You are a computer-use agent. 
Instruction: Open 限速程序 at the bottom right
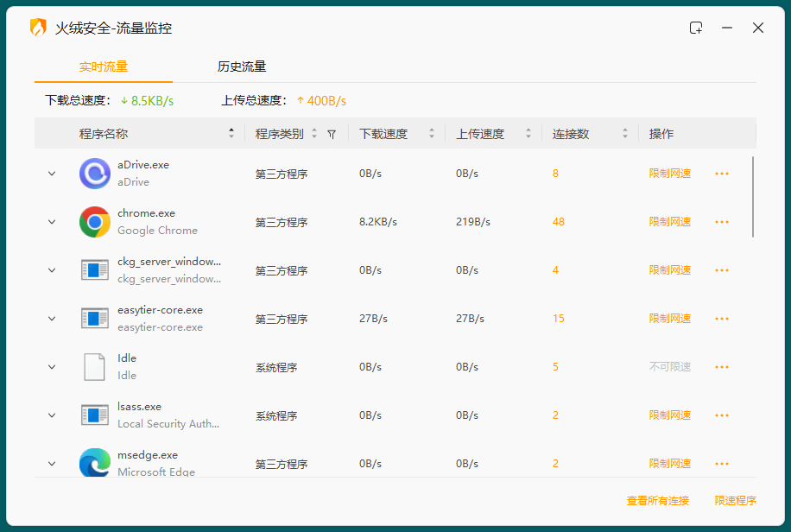(735, 501)
